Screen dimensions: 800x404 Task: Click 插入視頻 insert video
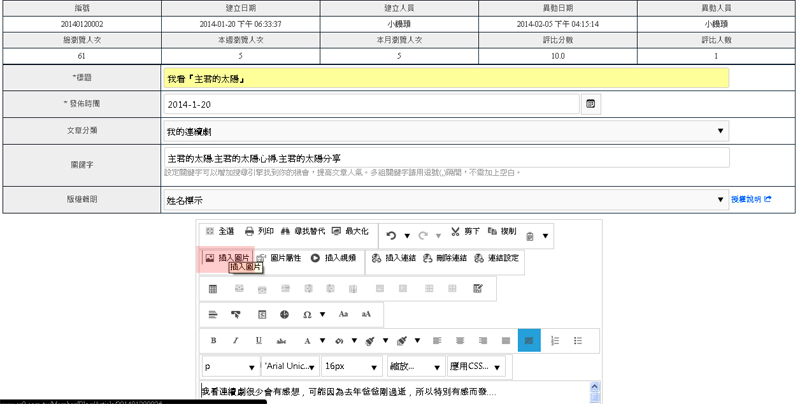coord(334,258)
